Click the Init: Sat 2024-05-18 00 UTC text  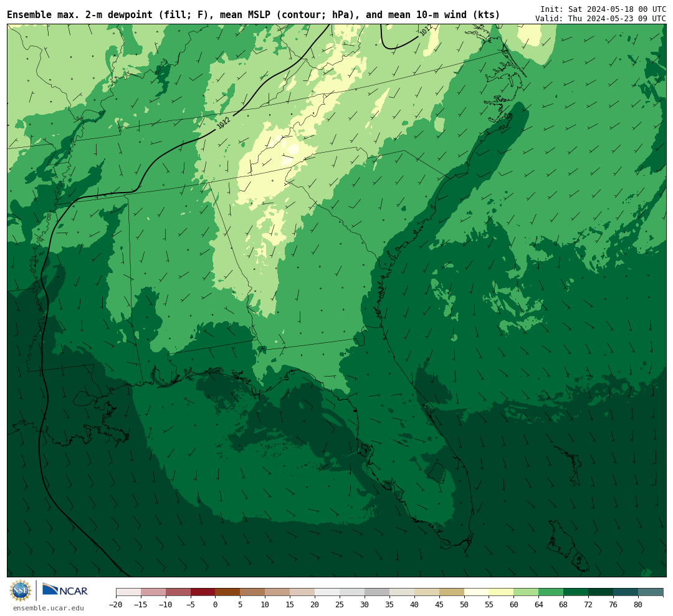[603, 9]
